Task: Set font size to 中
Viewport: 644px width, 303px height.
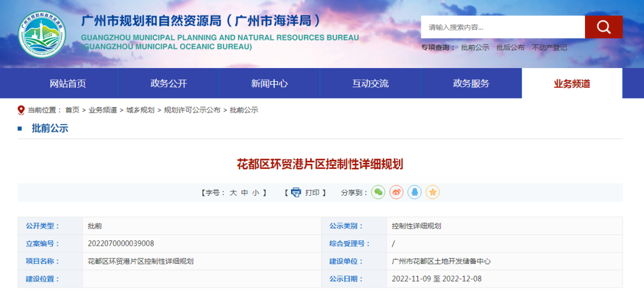Action: click(x=244, y=193)
